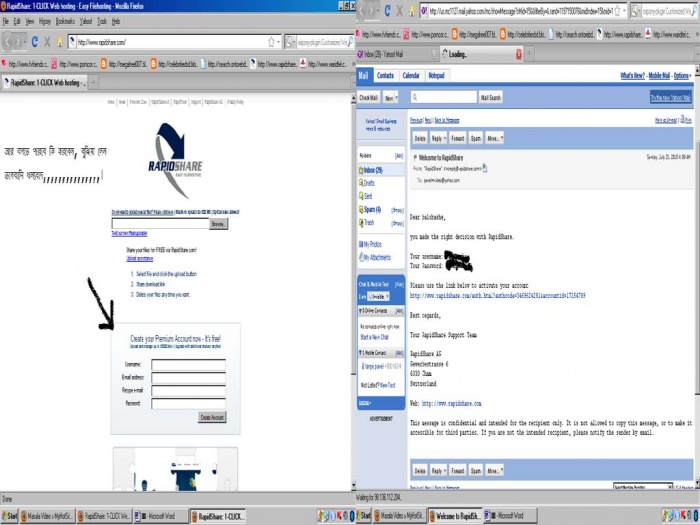Screen dimensions: 700x525
Task: Open Bookmarks menu in RapidShare Firefox window
Action: point(65,21)
